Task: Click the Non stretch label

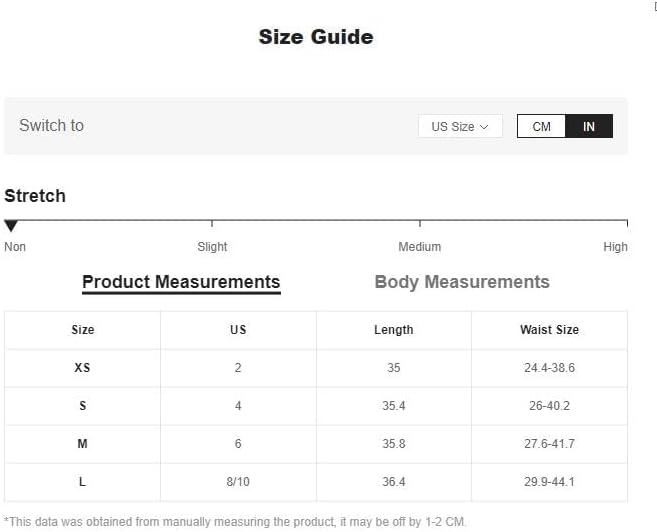Action: (15, 247)
